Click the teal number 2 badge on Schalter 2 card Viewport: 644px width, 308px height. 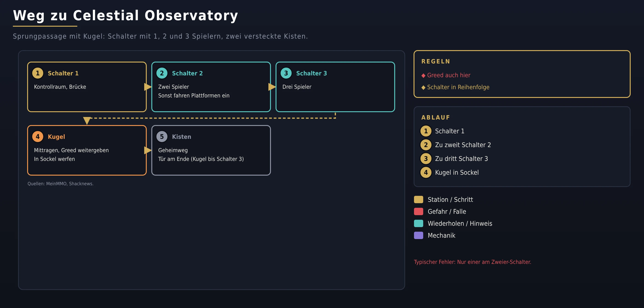point(162,73)
